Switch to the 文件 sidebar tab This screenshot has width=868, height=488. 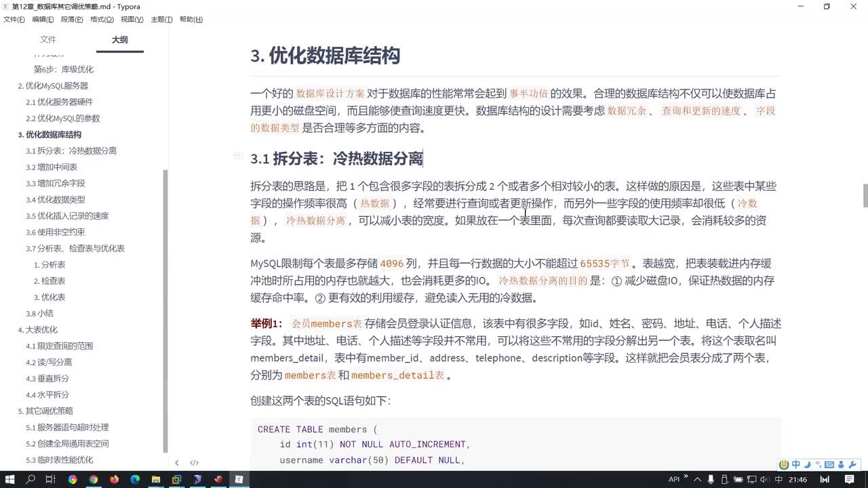click(48, 40)
